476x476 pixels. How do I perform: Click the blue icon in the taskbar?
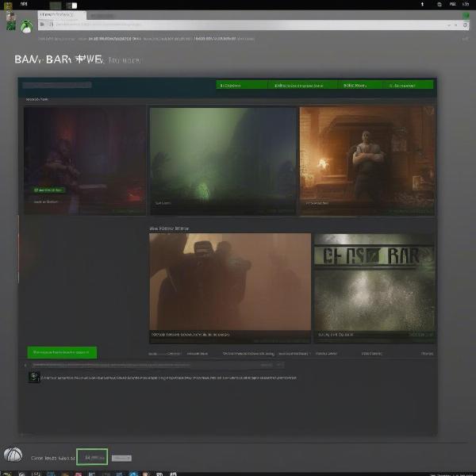tap(133, 474)
